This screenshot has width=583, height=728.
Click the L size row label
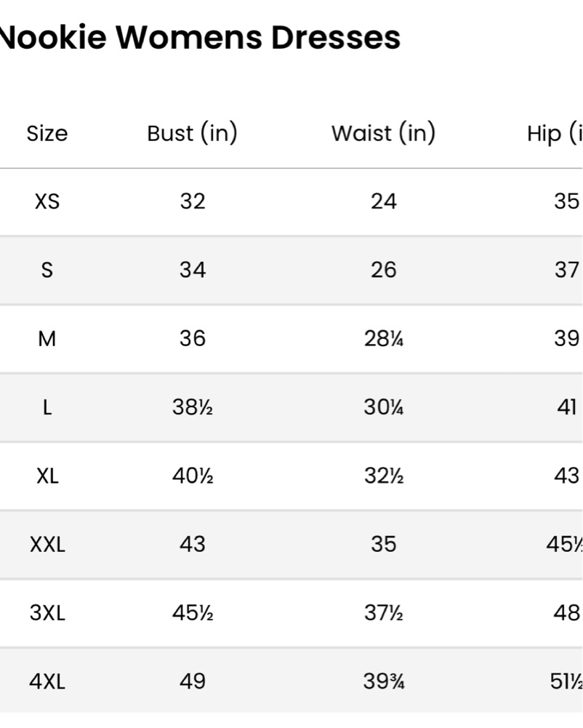[x=47, y=407]
